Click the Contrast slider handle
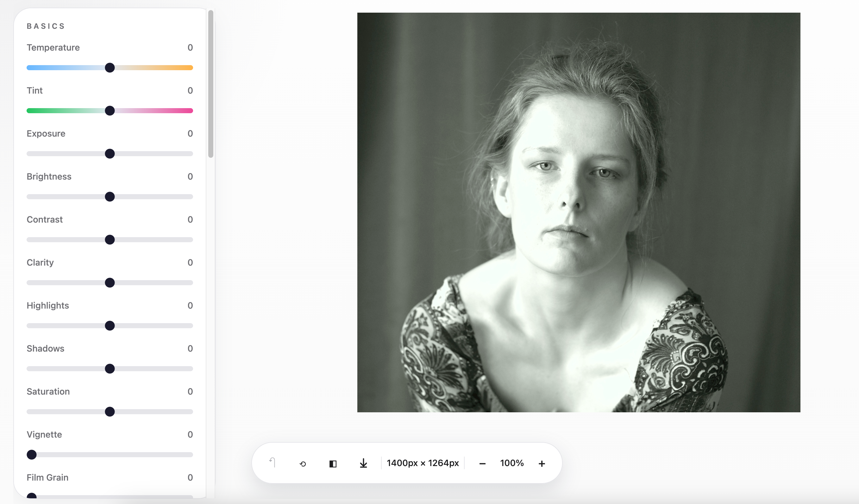 [x=110, y=240]
